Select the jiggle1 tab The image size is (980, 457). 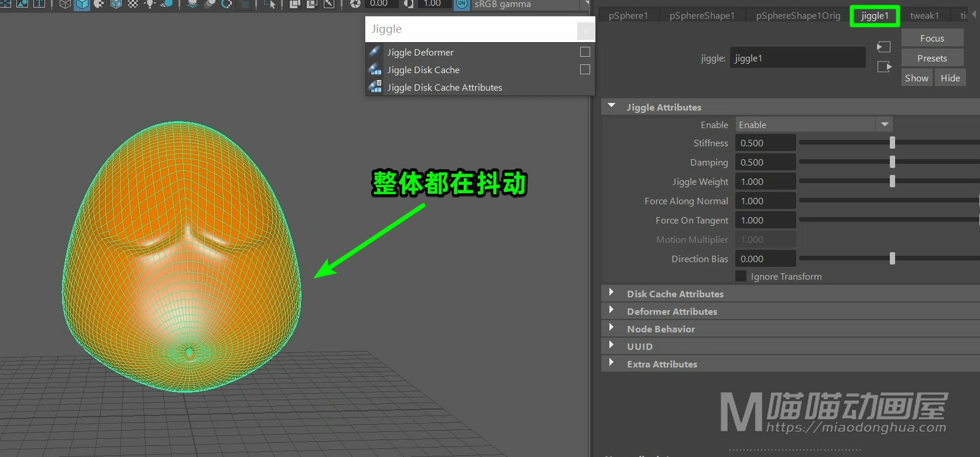pos(875,16)
